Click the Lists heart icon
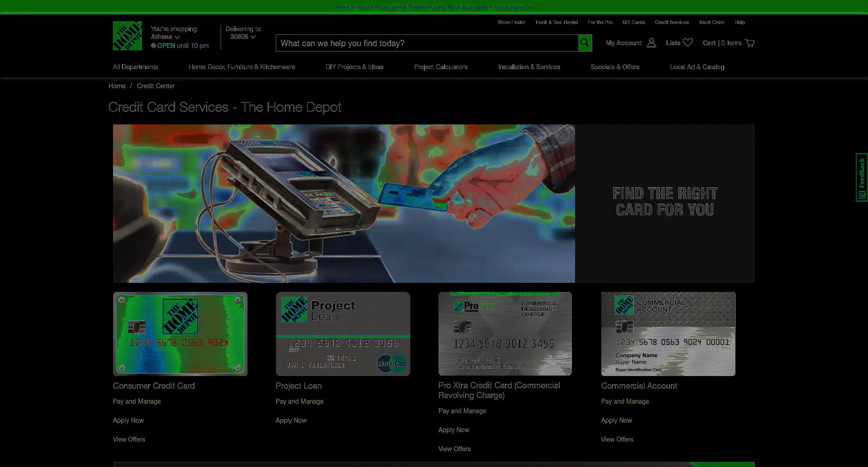 point(688,43)
